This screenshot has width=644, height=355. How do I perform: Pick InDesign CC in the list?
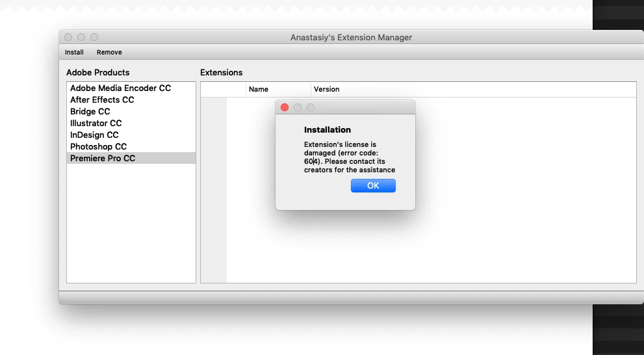[131, 135]
